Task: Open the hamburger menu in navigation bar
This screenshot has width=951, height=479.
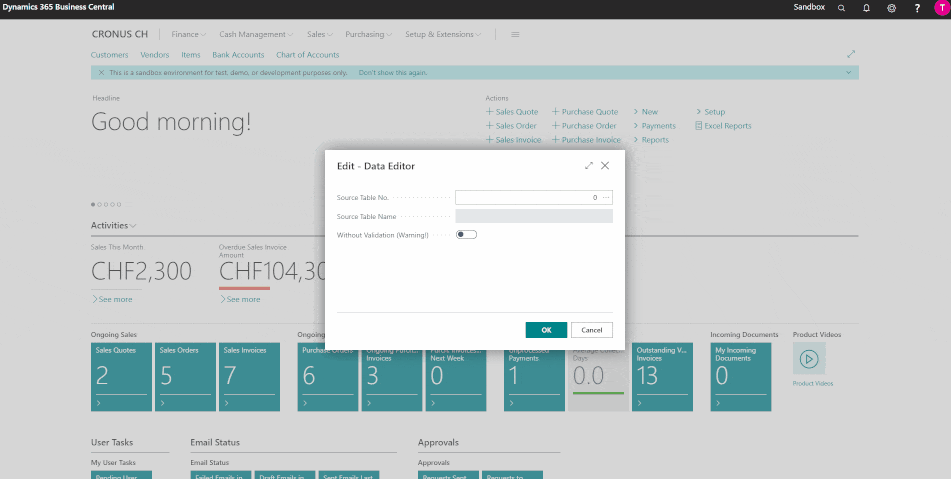Action: tap(515, 35)
